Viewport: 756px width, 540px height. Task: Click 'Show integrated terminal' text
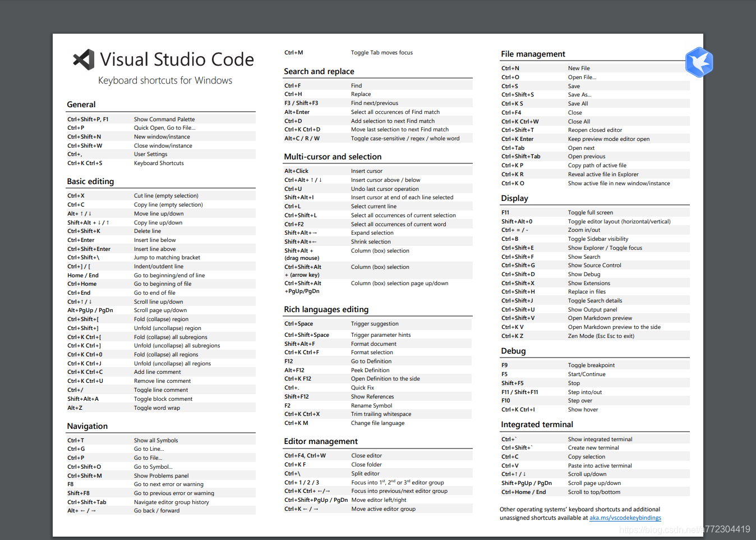600,440
